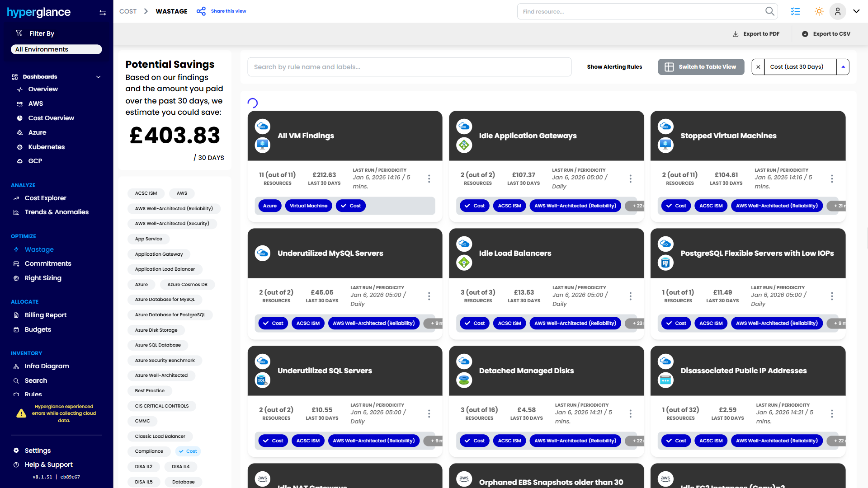
Task: Go to Right Sizing in the sidebar
Action: click(x=43, y=278)
